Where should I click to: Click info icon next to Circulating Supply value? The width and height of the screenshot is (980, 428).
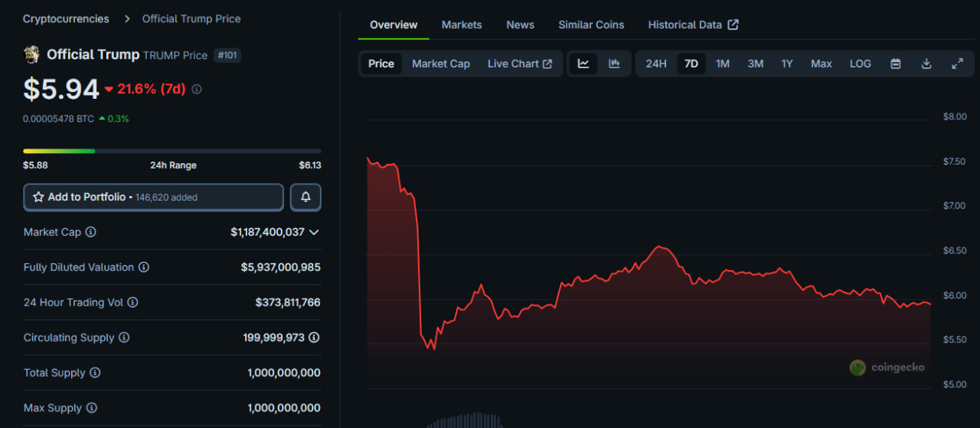[x=314, y=338]
